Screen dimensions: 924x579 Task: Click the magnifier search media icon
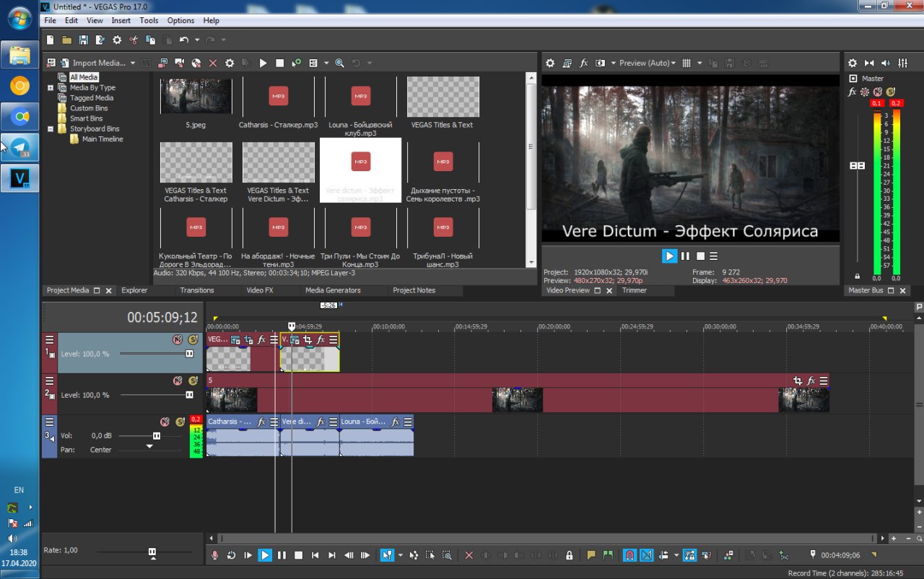pyautogui.click(x=339, y=64)
